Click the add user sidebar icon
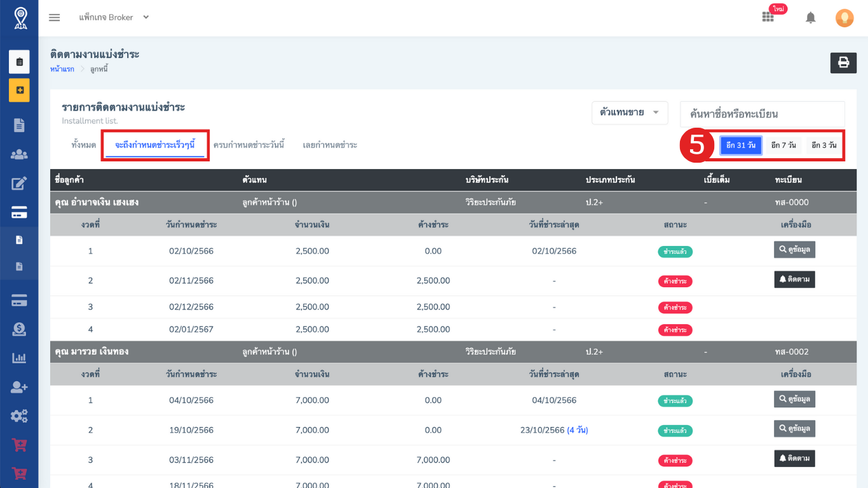 point(19,387)
